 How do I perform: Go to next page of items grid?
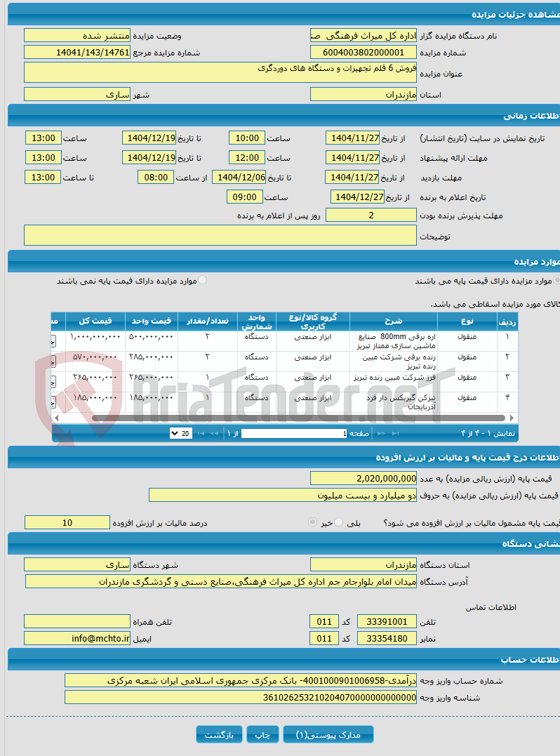click(x=215, y=433)
